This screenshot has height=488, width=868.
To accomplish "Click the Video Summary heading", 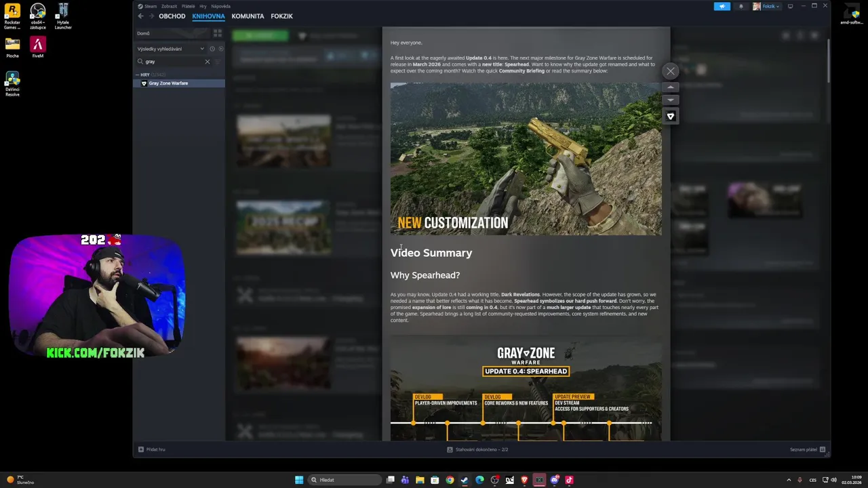I will [x=431, y=253].
